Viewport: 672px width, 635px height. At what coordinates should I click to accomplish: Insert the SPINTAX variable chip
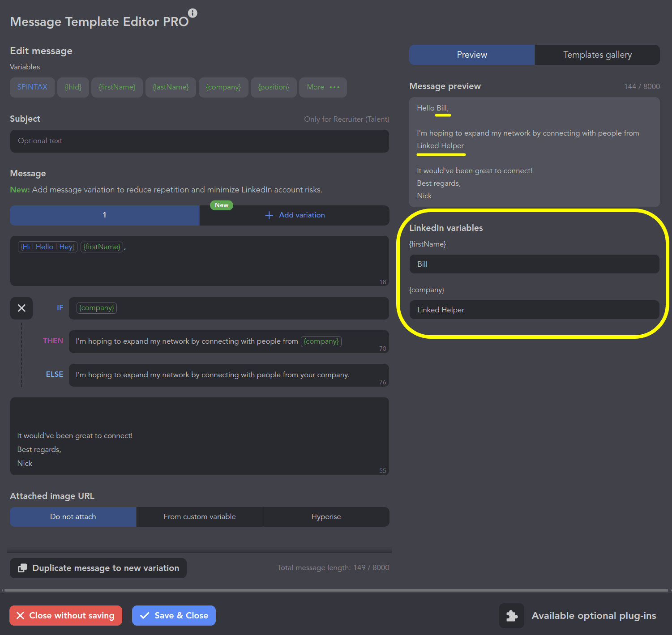click(x=32, y=87)
